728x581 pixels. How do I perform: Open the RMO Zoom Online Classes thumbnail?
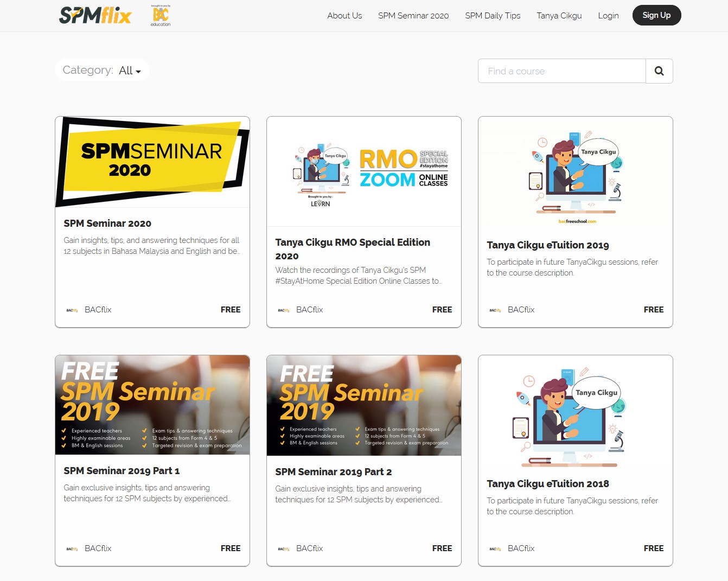(x=364, y=171)
